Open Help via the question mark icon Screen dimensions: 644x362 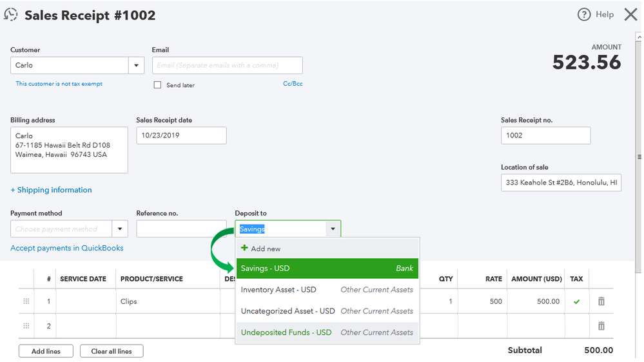pos(584,15)
